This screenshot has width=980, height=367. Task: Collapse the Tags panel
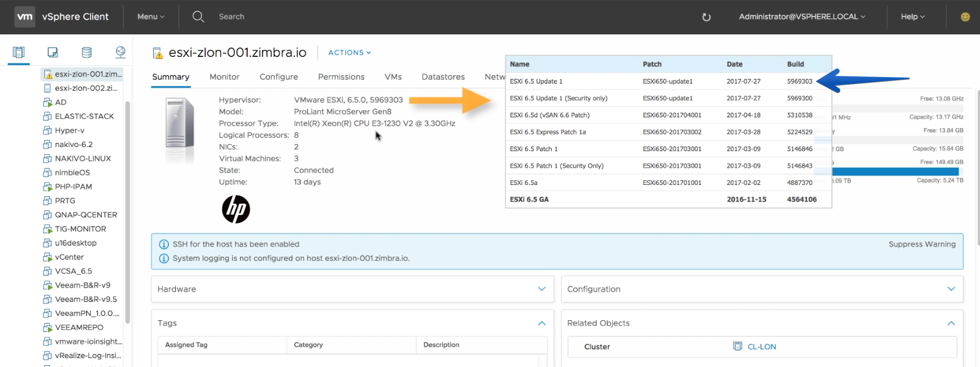(542, 323)
